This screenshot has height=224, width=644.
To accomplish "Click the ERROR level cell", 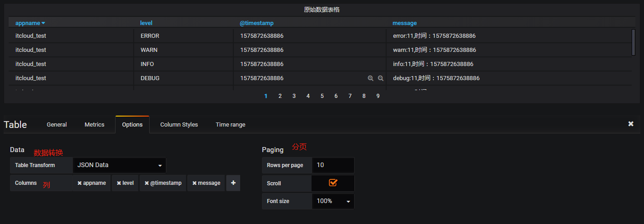I will tap(184, 36).
